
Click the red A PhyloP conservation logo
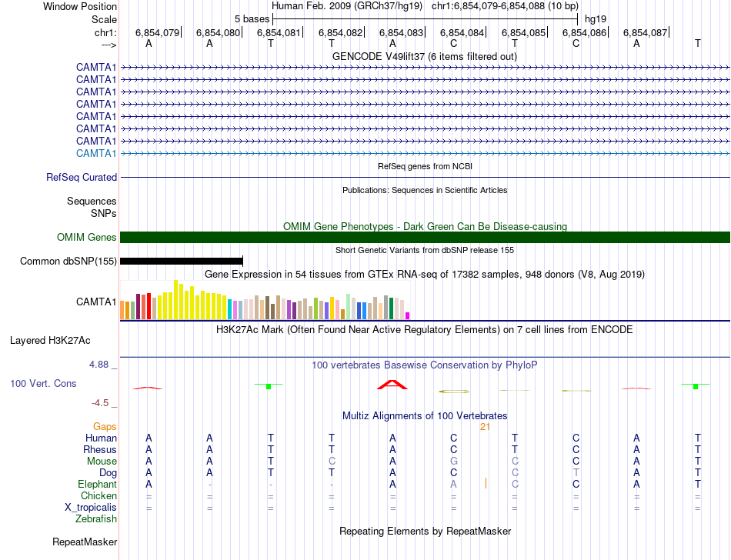(x=392, y=385)
